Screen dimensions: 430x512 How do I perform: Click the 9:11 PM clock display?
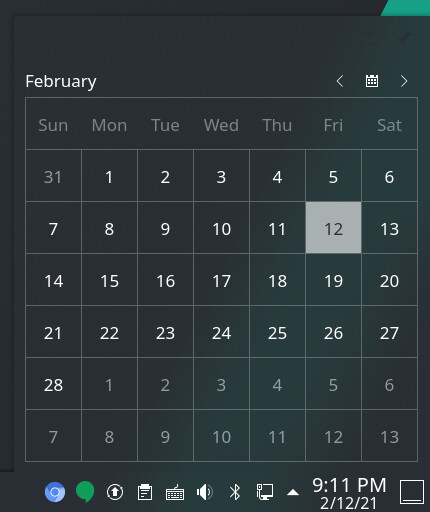(349, 485)
